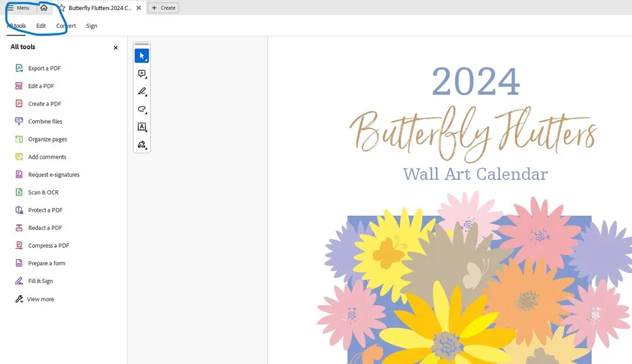Open the Convert tab

66,26
